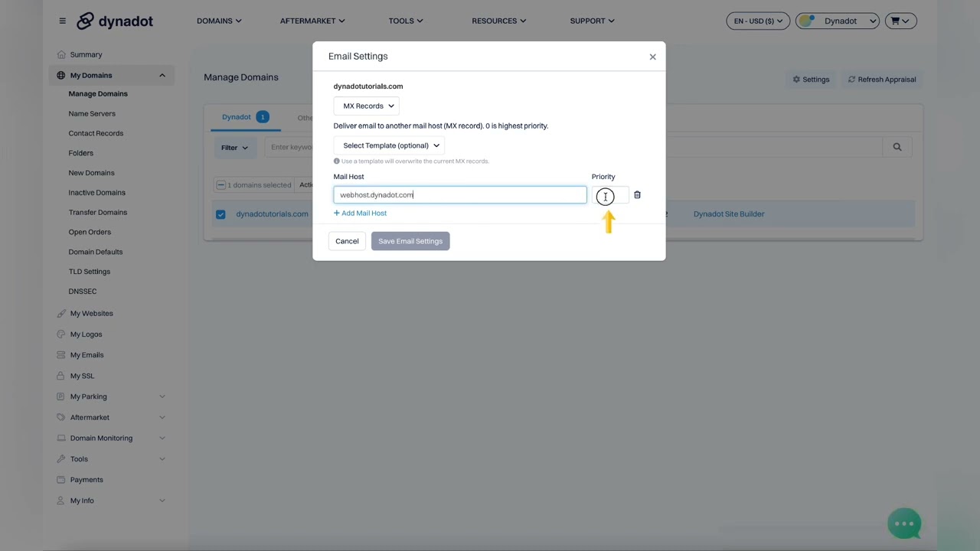Click the My Websites sidebar icon
Image resolution: width=980 pixels, height=551 pixels.
[61, 313]
